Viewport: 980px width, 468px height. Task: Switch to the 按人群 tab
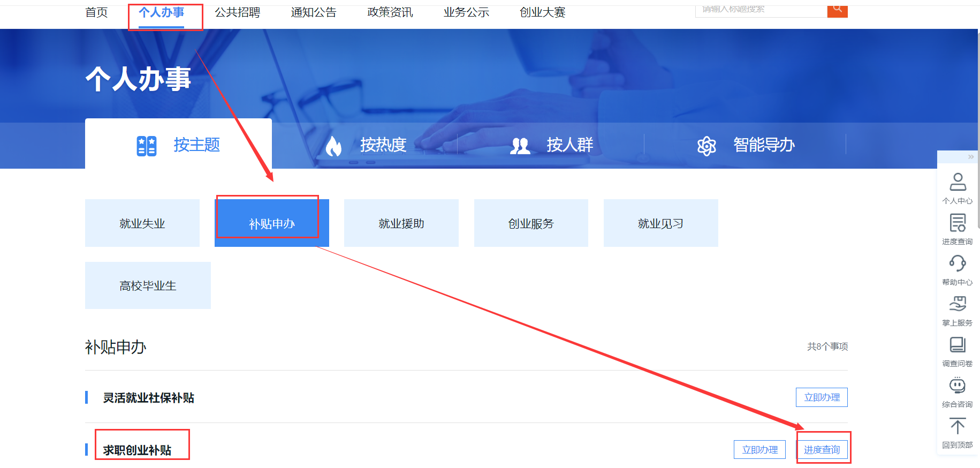552,145
